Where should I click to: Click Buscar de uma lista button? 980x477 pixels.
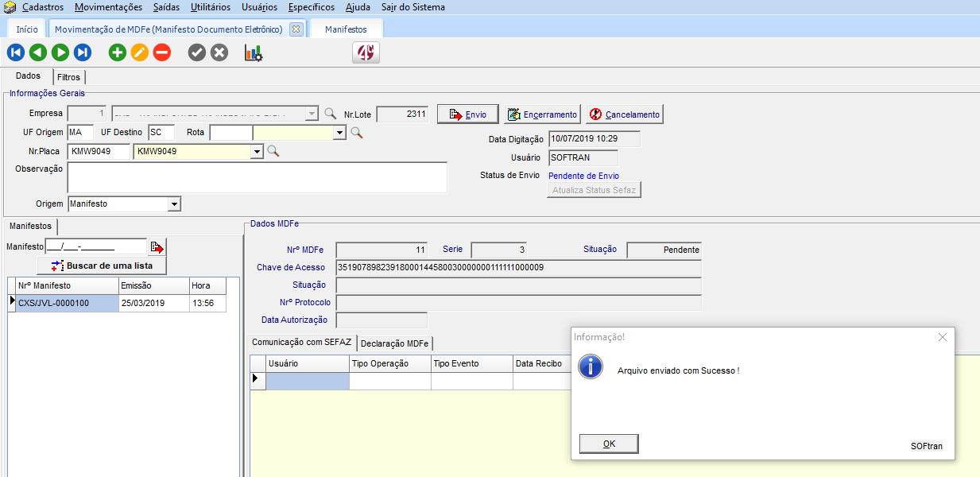tap(102, 266)
